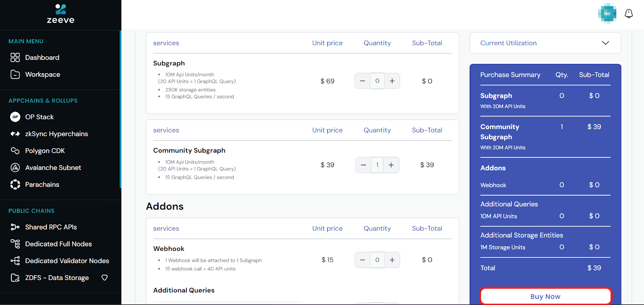The width and height of the screenshot is (644, 305).
Task: Click the Subgraph quantity field
Action: click(377, 81)
